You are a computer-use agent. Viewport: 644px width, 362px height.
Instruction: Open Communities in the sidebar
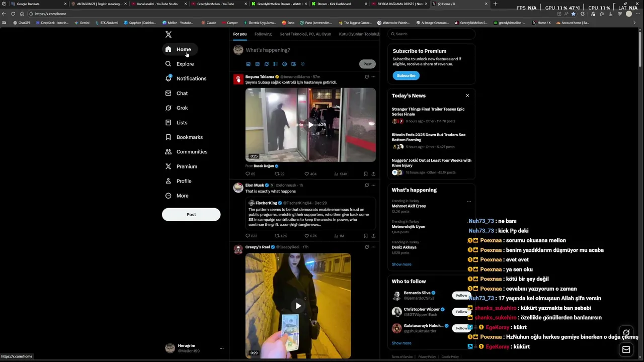tap(186, 151)
